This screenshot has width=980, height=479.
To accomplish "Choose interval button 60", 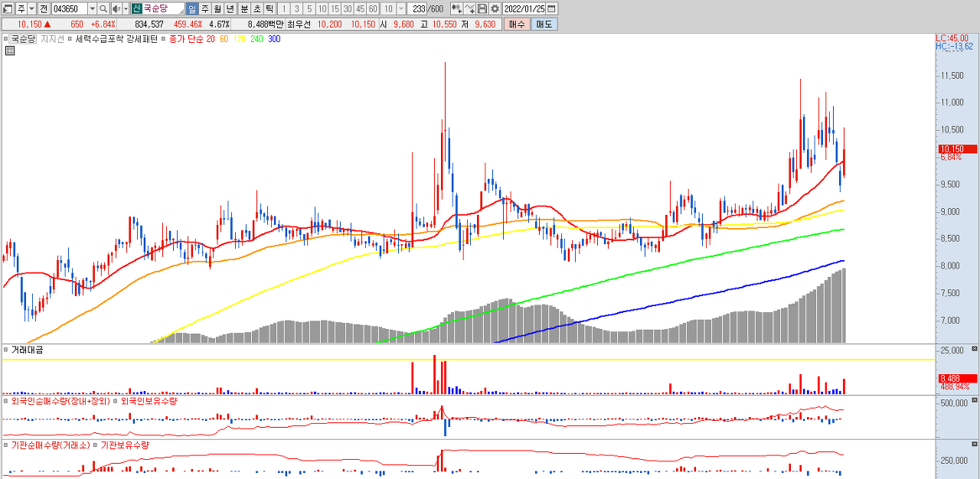I will click(373, 8).
